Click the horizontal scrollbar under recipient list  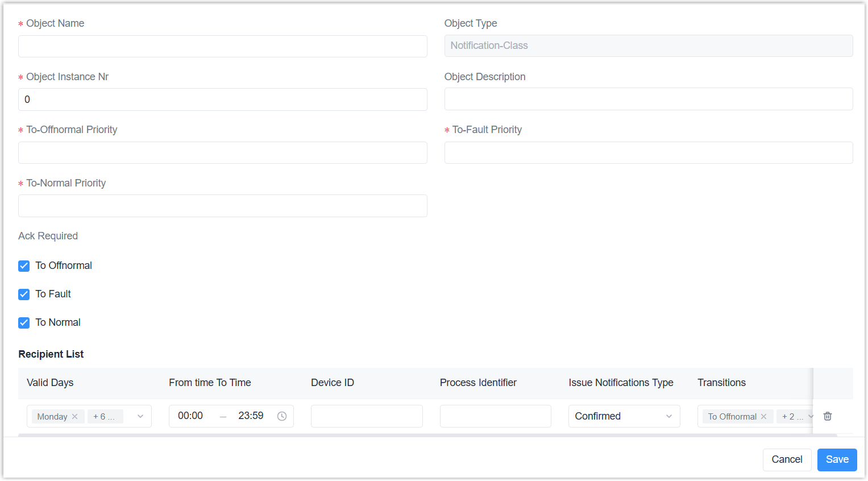coord(426,435)
